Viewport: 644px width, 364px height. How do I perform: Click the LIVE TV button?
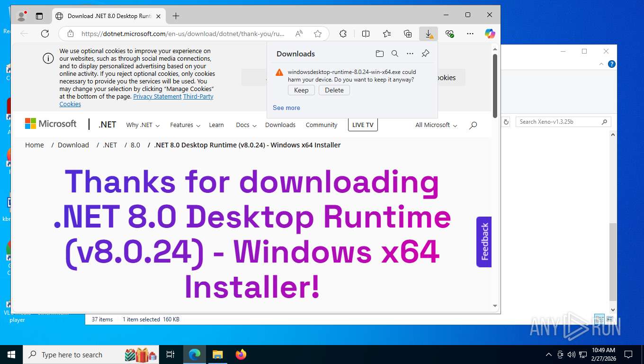click(x=363, y=125)
